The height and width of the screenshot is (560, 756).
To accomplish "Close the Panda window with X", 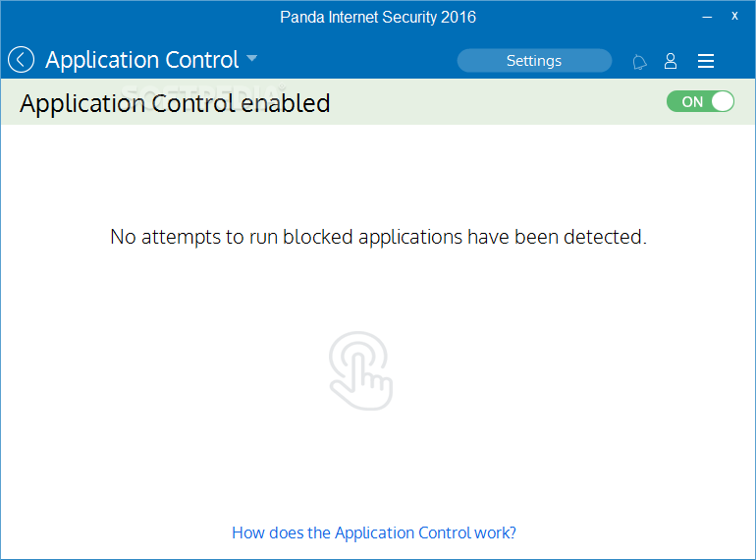I will (x=734, y=16).
